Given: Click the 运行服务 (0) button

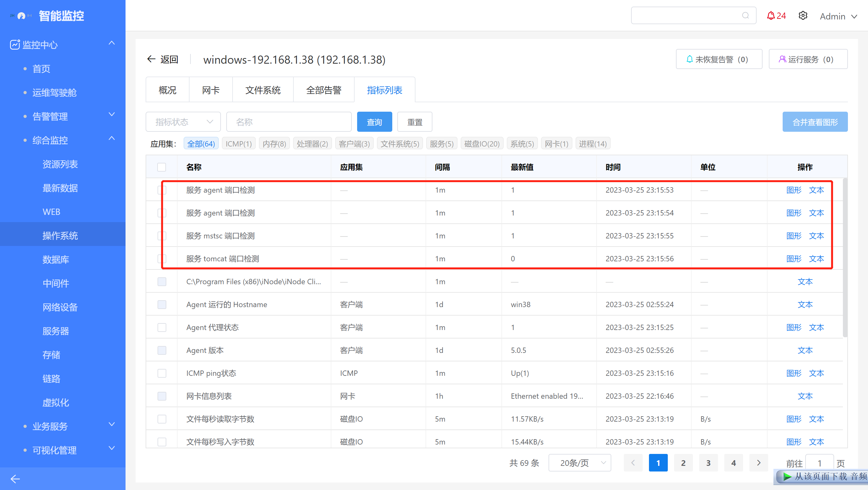Looking at the screenshot, I should click(808, 59).
